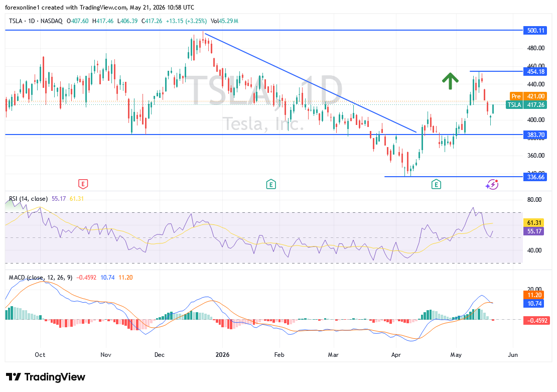Click the red −0.4592 value in the MACD legend
The height and width of the screenshot is (392, 557).
point(86,278)
